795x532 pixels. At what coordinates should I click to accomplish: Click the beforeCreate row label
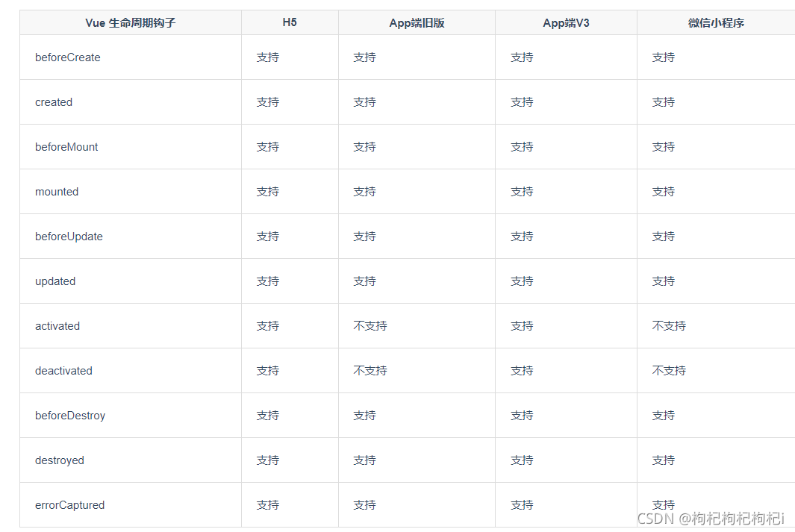click(x=68, y=57)
